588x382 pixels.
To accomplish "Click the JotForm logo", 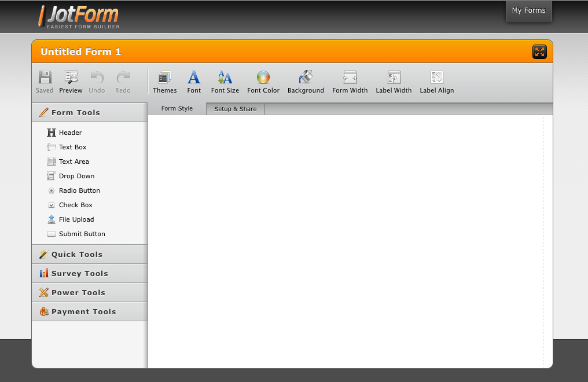I will [79, 16].
